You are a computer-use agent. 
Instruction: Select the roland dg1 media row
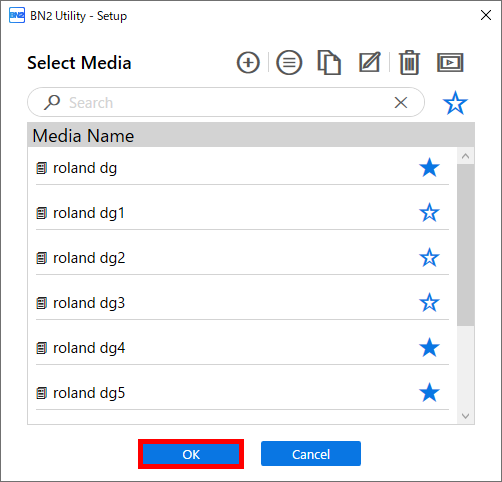pos(242,213)
